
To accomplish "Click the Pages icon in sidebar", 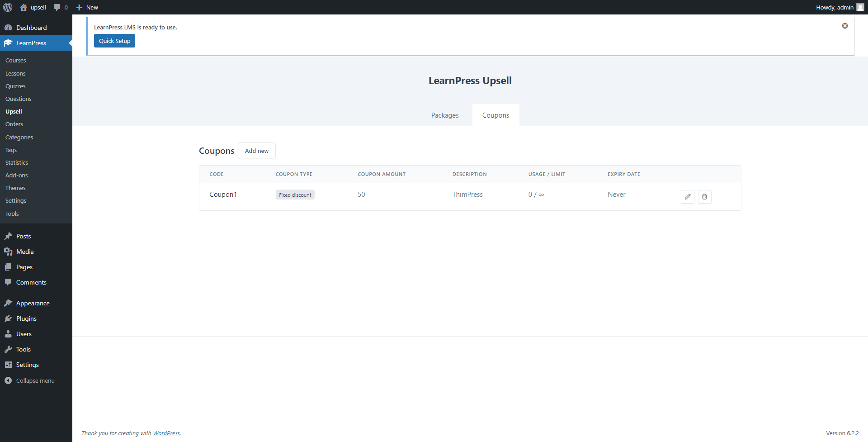I will [8, 267].
